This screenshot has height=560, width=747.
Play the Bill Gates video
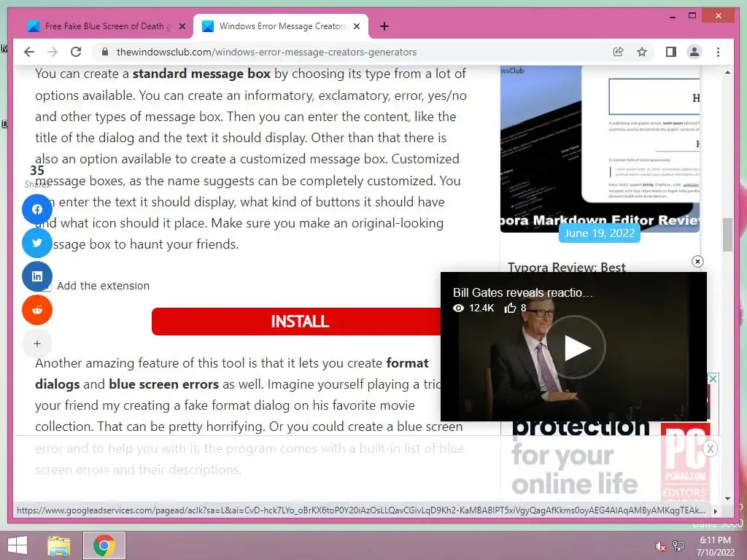tap(576, 348)
